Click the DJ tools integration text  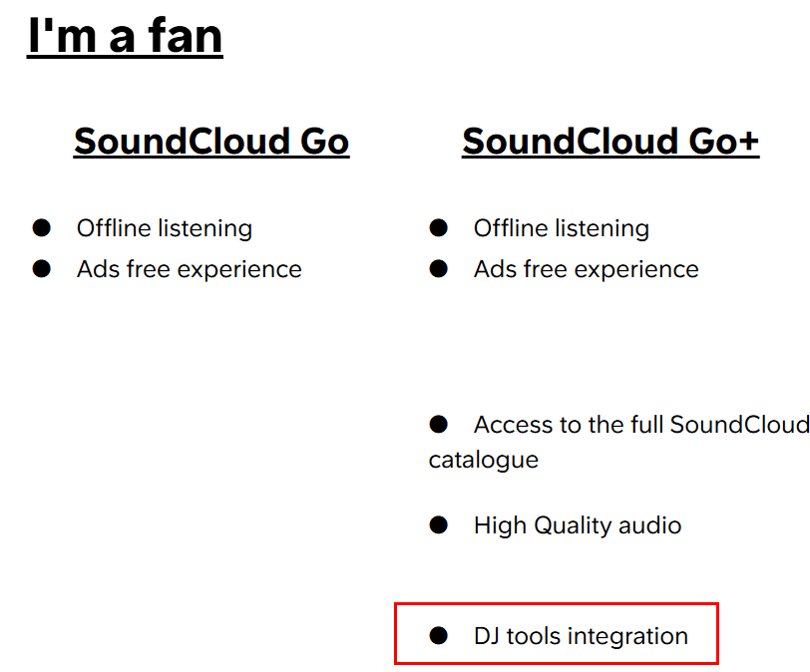pyautogui.click(x=581, y=636)
